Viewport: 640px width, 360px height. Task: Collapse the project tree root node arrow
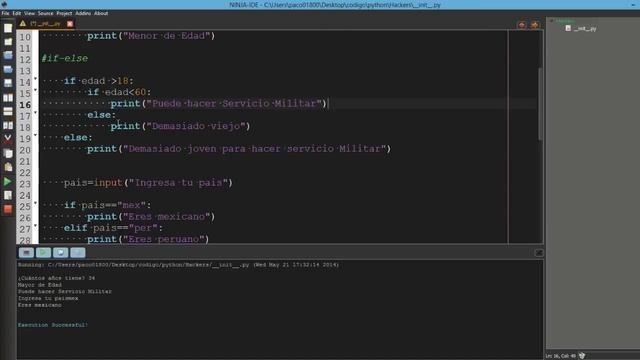551,20
